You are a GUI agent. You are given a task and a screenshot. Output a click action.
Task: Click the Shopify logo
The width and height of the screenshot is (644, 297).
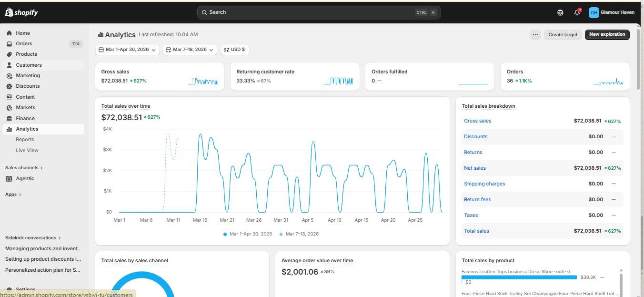point(21,12)
